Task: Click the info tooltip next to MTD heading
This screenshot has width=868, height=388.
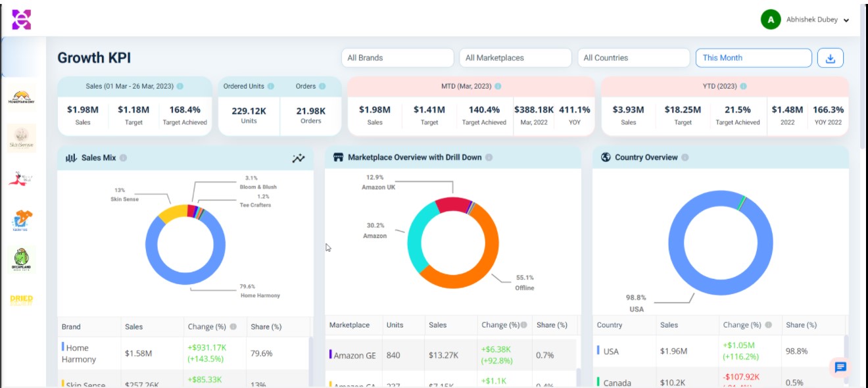Action: (498, 85)
